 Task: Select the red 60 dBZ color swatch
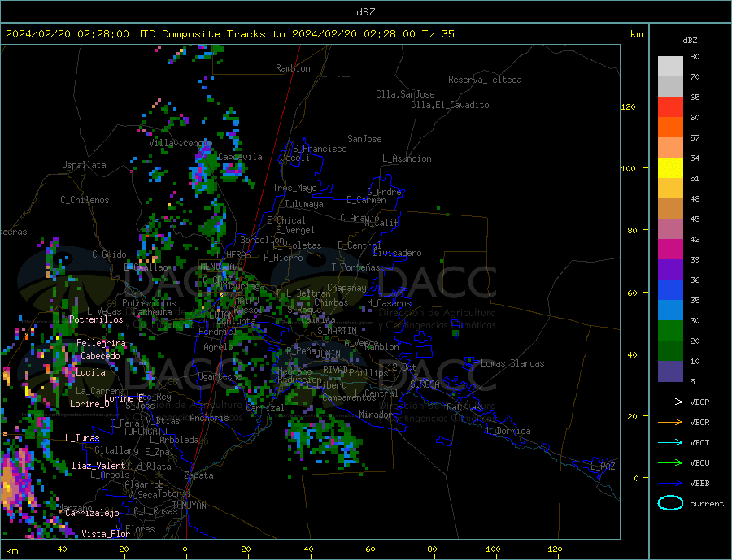coord(670,106)
